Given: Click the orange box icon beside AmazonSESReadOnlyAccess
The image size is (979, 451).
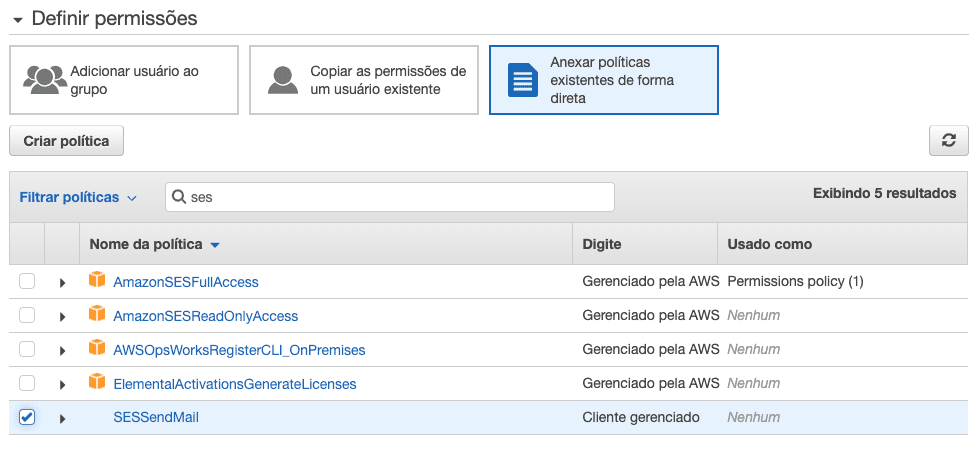Looking at the screenshot, I should [x=97, y=315].
